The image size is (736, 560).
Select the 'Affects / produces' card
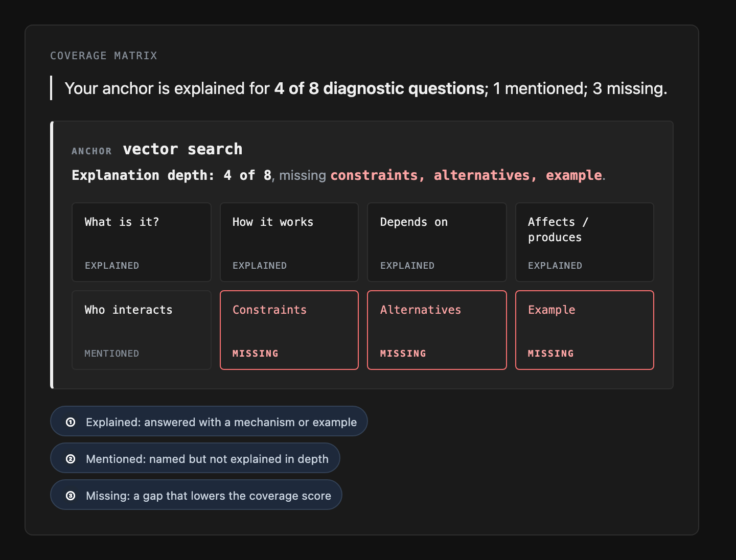coord(585,242)
